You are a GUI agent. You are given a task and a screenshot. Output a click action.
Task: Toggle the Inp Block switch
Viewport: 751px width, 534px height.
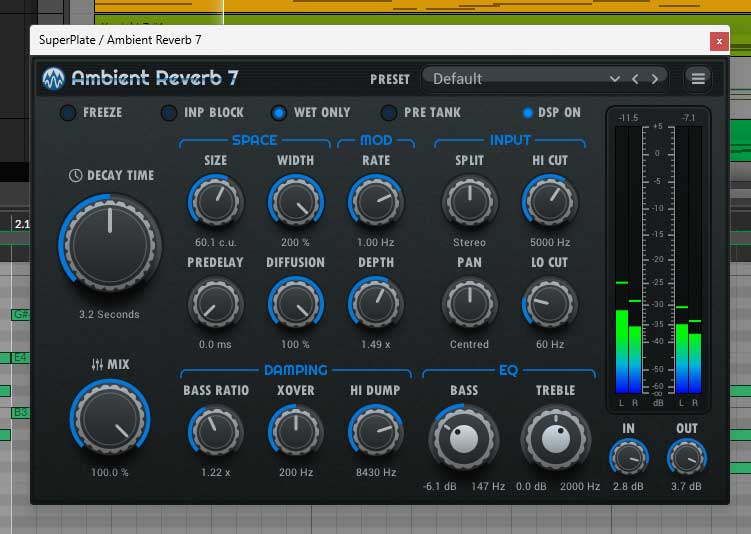coord(169,113)
